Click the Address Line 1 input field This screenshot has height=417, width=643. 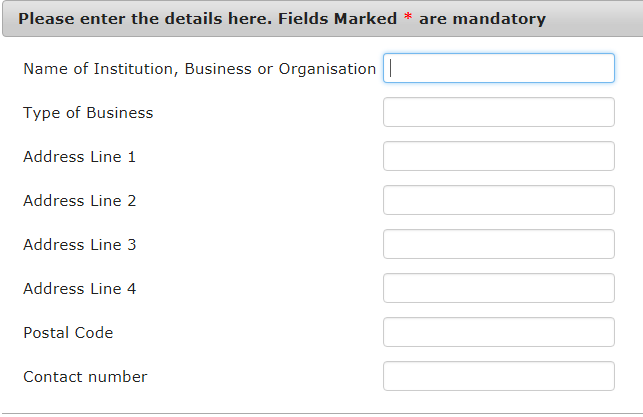(x=498, y=156)
